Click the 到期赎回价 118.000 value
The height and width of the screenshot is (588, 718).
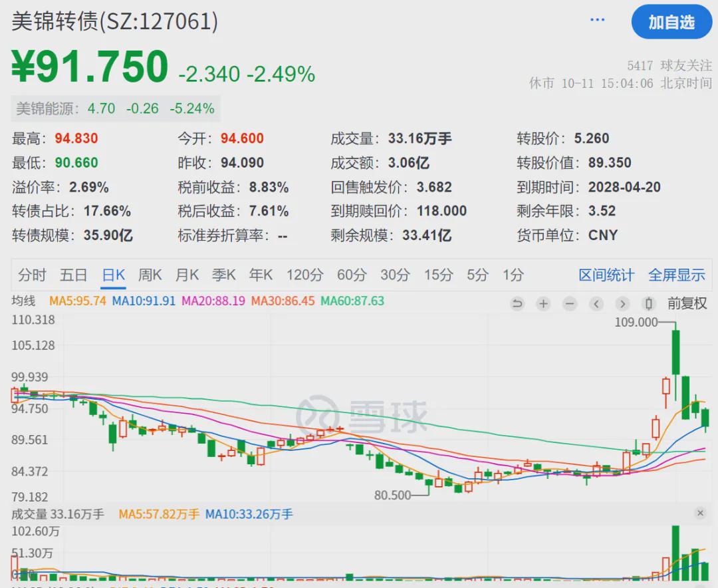click(442, 211)
